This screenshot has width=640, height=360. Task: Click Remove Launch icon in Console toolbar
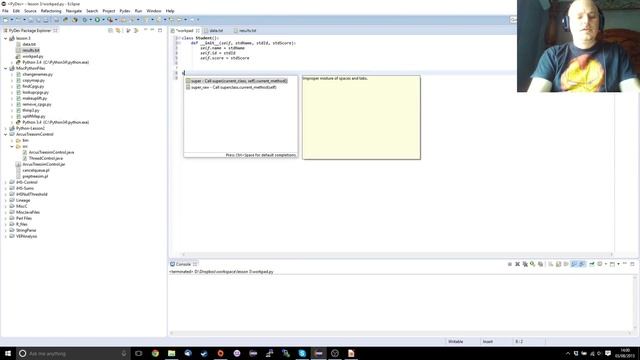(518, 264)
